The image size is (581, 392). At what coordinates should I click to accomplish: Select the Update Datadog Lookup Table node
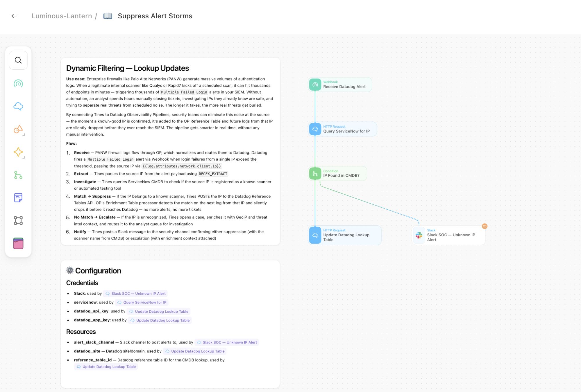pyautogui.click(x=345, y=235)
